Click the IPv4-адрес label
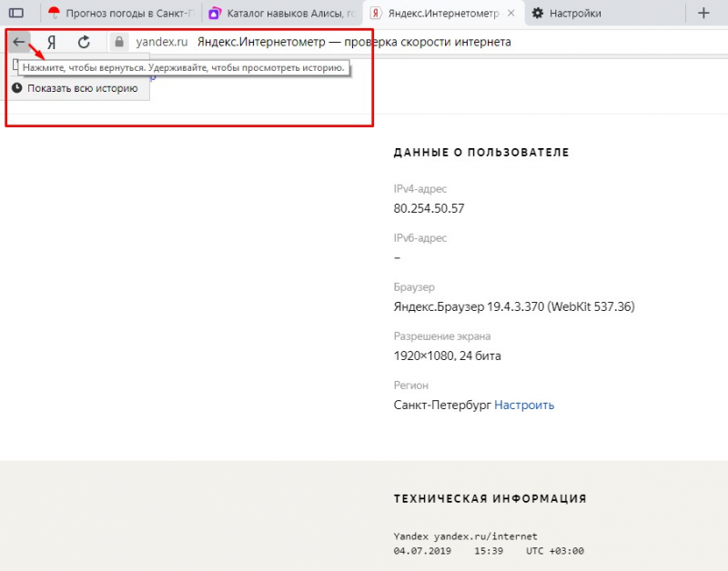The height and width of the screenshot is (571, 728). click(420, 189)
